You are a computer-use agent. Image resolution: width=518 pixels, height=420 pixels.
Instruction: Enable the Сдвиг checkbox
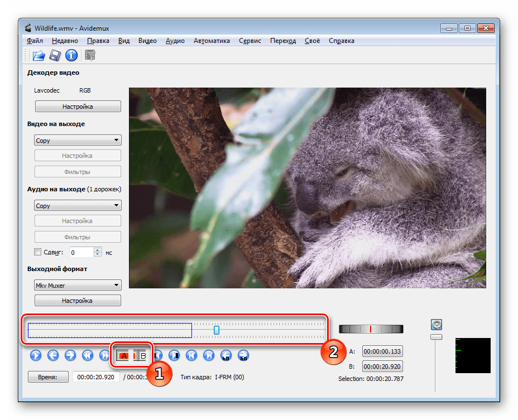click(x=37, y=252)
